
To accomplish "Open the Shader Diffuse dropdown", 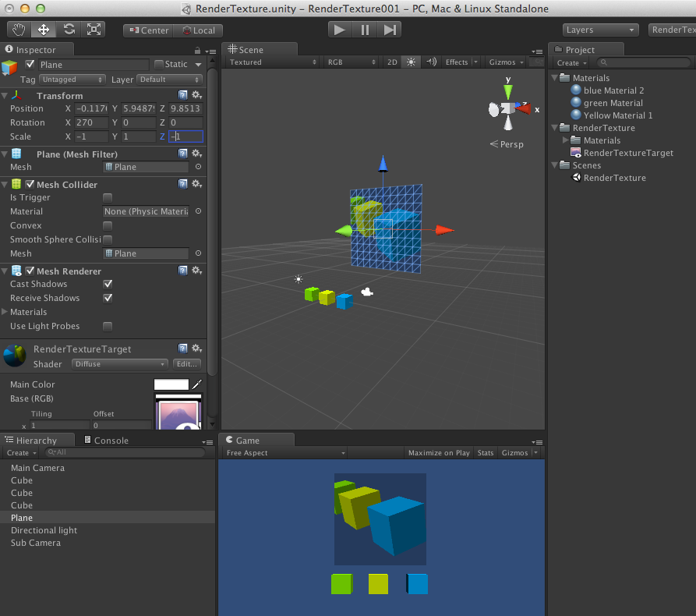I will 120,364.
